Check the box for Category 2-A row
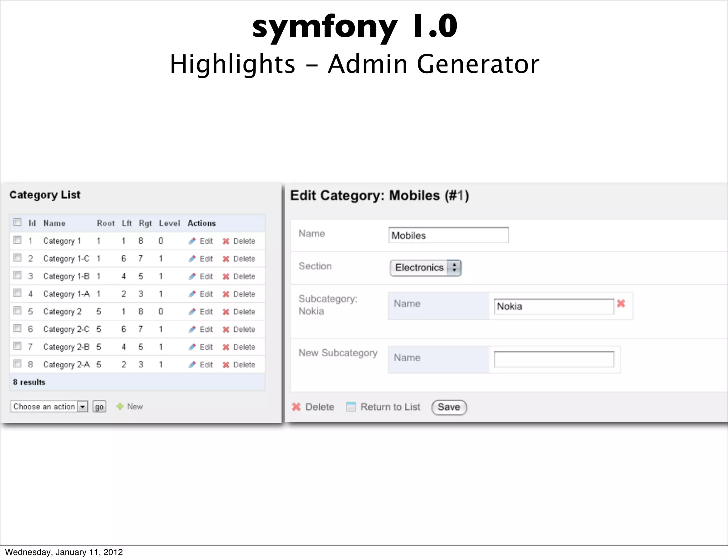This screenshot has height=560, width=728. (x=17, y=364)
